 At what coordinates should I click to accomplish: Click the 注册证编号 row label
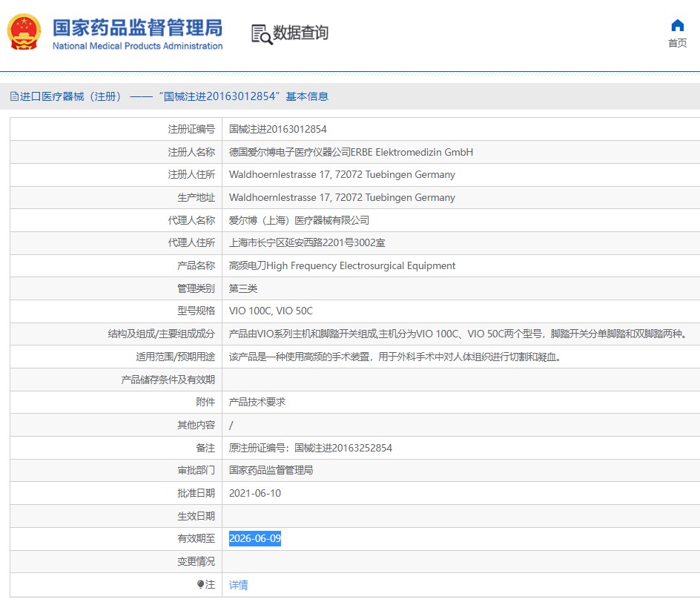pyautogui.click(x=191, y=130)
